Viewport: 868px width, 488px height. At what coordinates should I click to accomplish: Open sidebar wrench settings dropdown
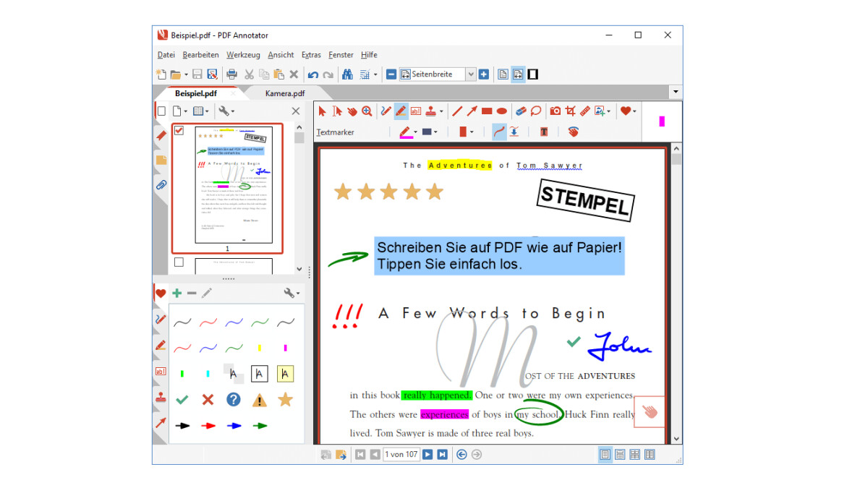[x=228, y=111]
